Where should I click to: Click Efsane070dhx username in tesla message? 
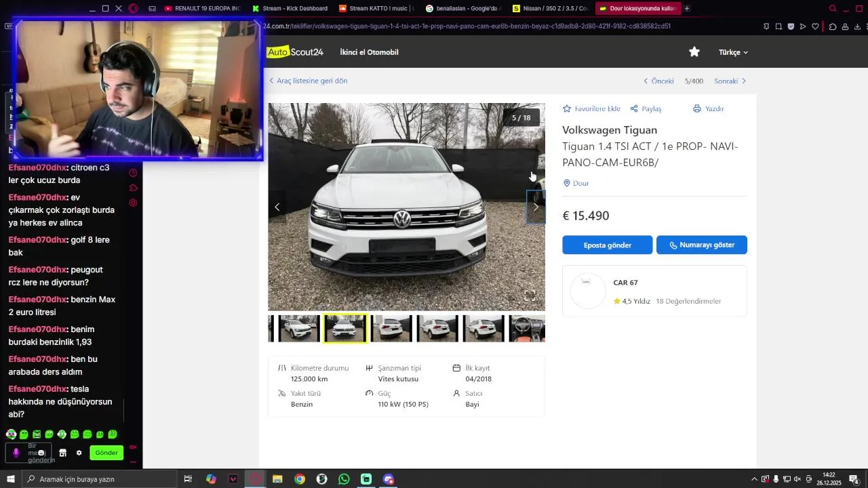[x=37, y=389]
